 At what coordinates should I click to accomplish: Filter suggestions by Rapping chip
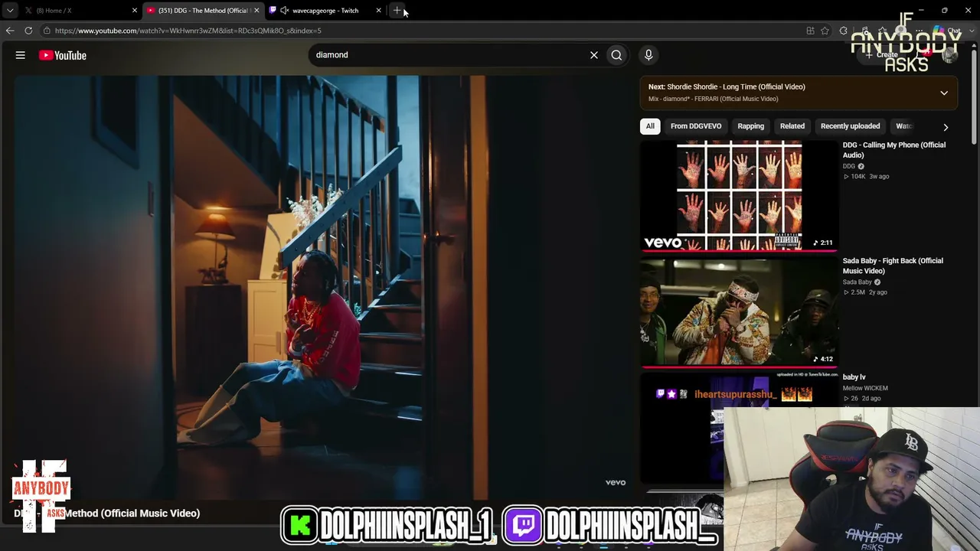point(751,126)
